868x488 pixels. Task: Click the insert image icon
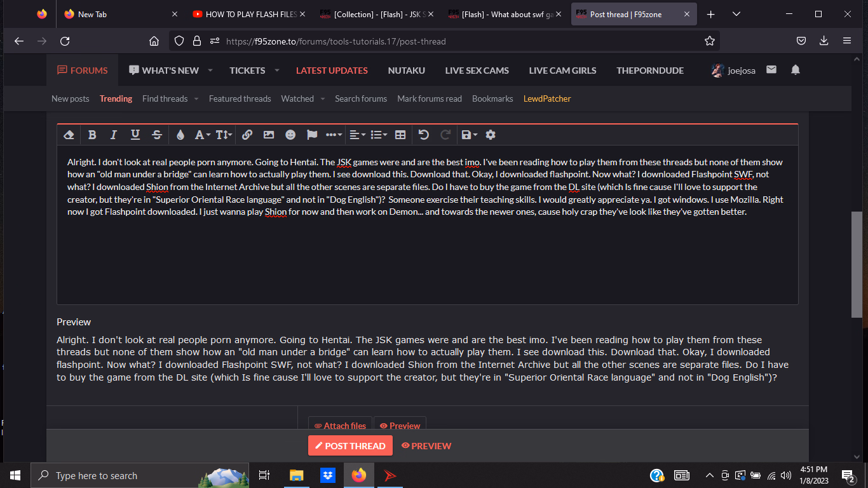click(x=269, y=135)
